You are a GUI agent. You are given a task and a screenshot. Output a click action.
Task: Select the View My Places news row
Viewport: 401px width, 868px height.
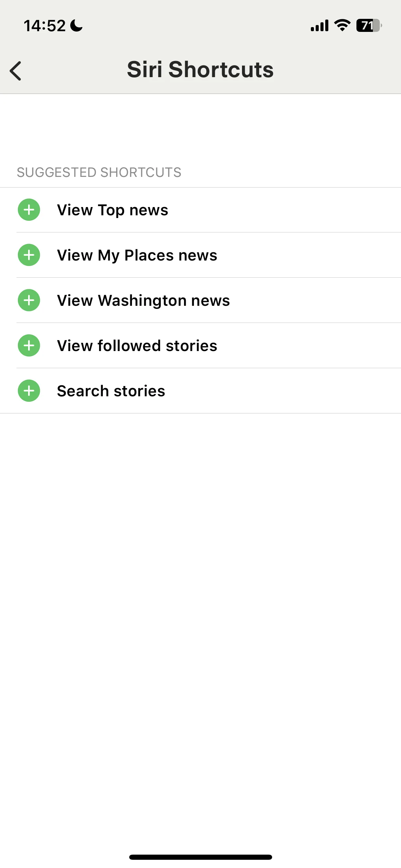200,255
